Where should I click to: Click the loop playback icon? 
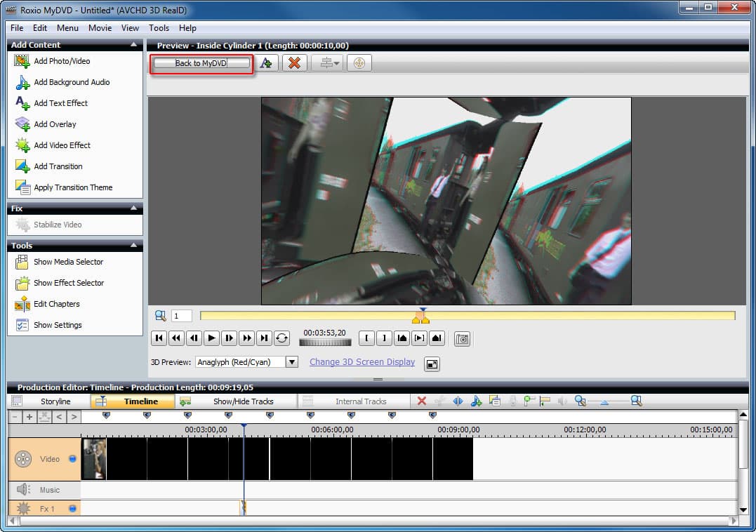click(281, 338)
